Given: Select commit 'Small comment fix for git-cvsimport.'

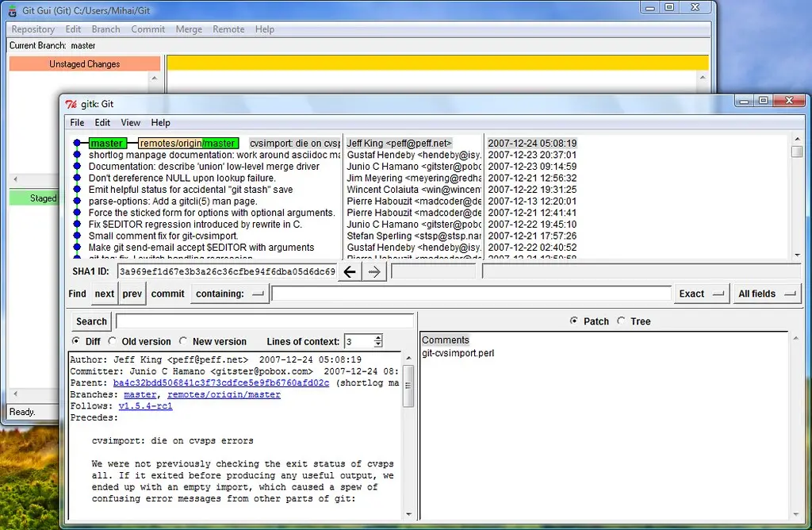Looking at the screenshot, I should point(163,236).
